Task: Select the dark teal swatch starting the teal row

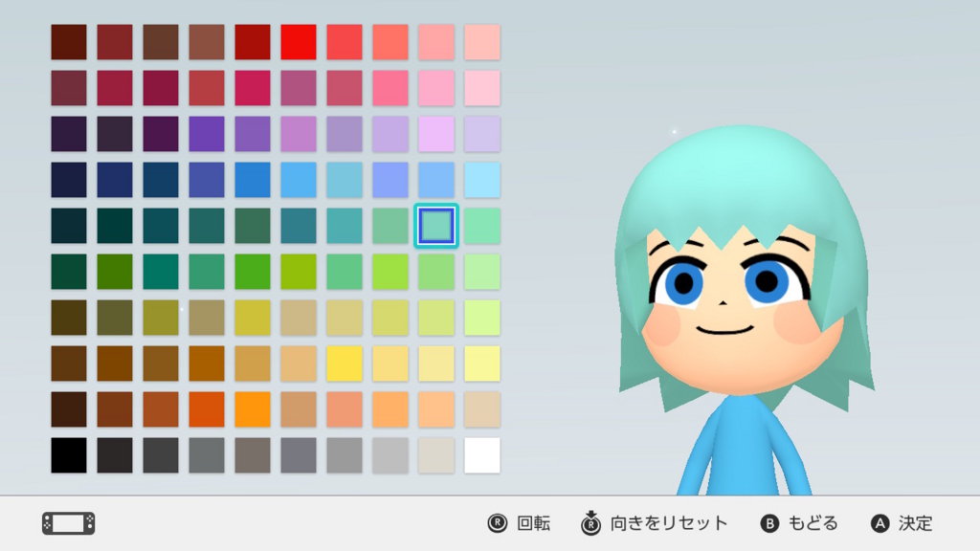Action: click(x=69, y=226)
